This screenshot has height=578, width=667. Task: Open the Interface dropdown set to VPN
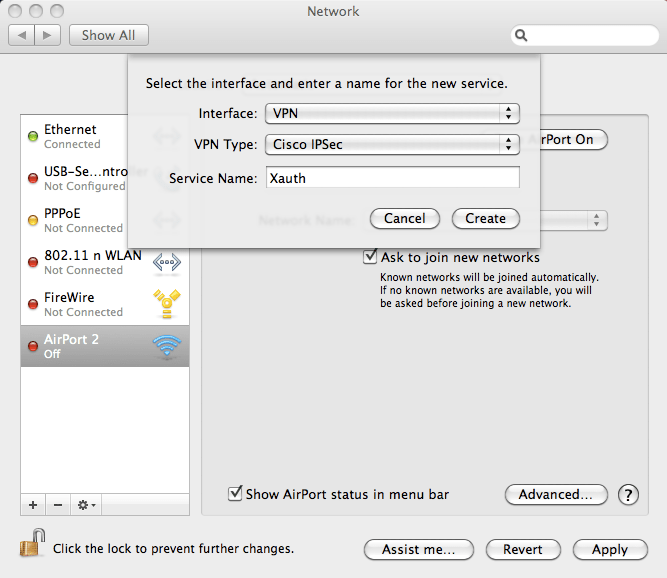pyautogui.click(x=392, y=114)
